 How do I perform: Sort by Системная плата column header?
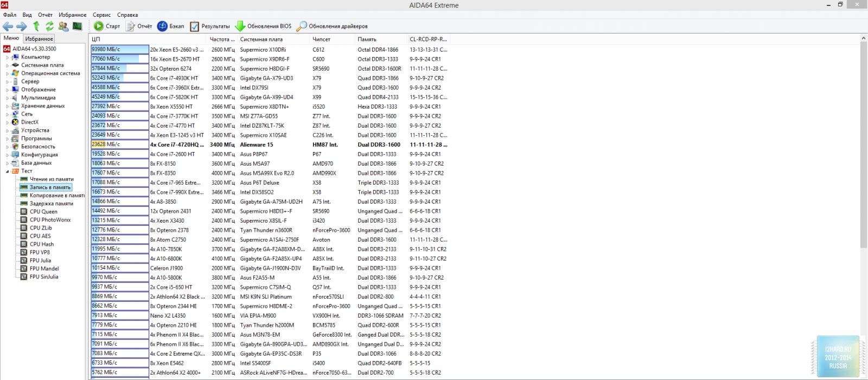pos(261,39)
